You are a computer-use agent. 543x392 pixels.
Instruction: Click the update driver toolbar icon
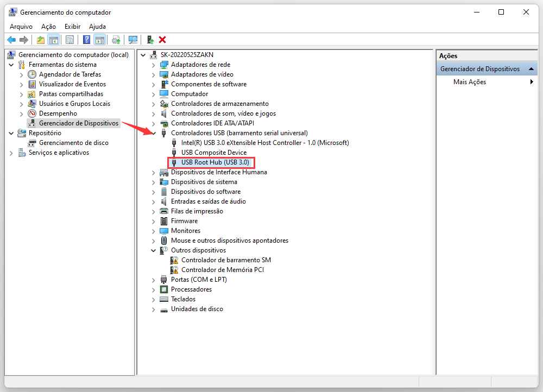pyautogui.click(x=116, y=40)
